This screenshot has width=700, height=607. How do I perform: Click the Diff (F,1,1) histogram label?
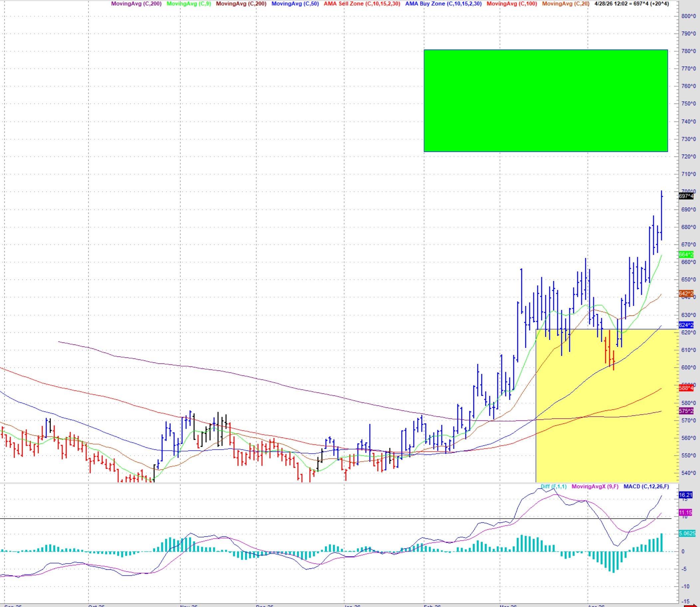click(x=553, y=487)
